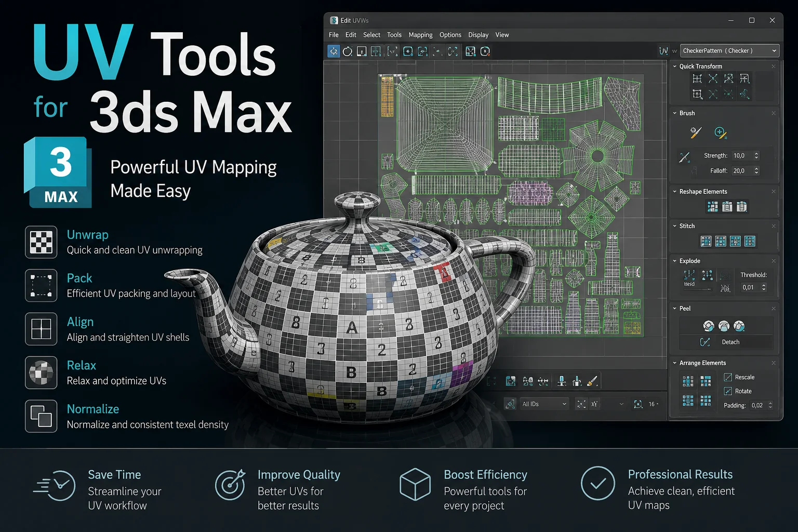The height and width of the screenshot is (532, 798).
Task: Click the Strength value spinner arrows
Action: click(x=756, y=155)
